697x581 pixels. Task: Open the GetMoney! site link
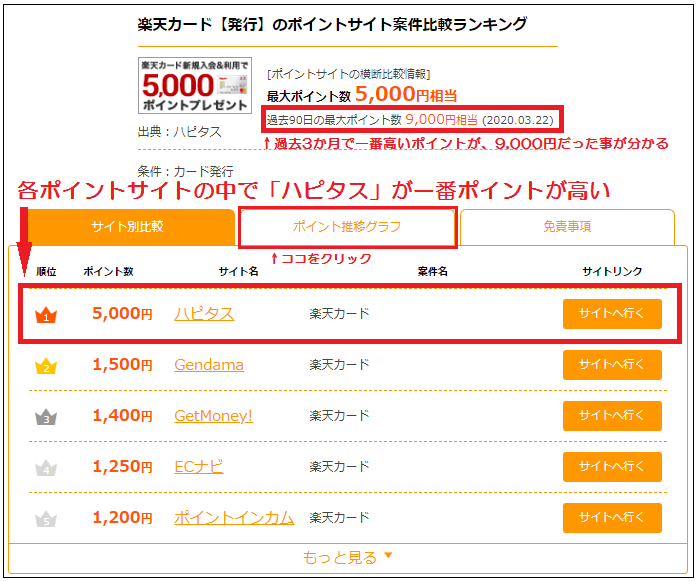(213, 416)
